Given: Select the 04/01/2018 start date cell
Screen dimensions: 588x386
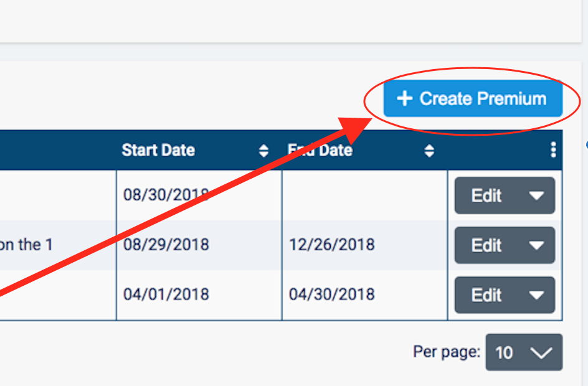Looking at the screenshot, I should click(166, 294).
